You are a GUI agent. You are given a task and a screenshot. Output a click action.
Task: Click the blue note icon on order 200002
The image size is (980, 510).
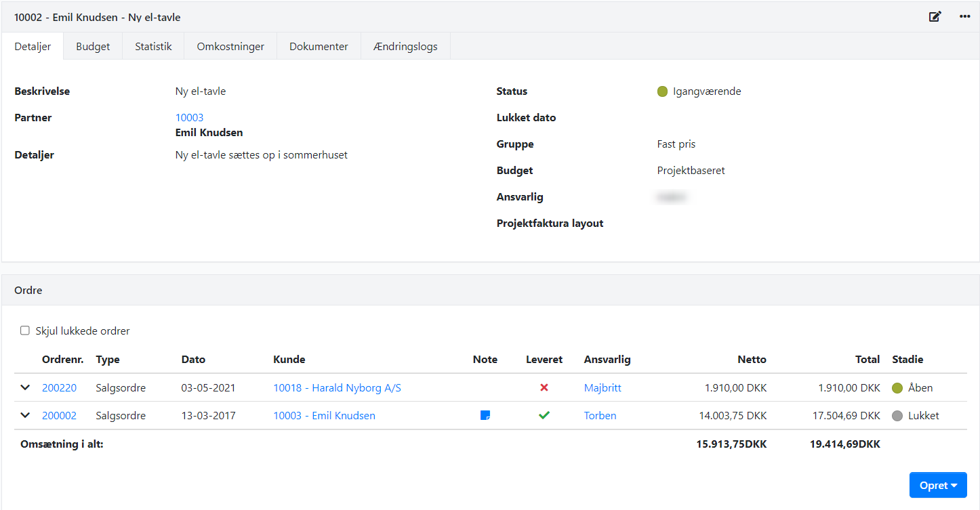tap(485, 415)
